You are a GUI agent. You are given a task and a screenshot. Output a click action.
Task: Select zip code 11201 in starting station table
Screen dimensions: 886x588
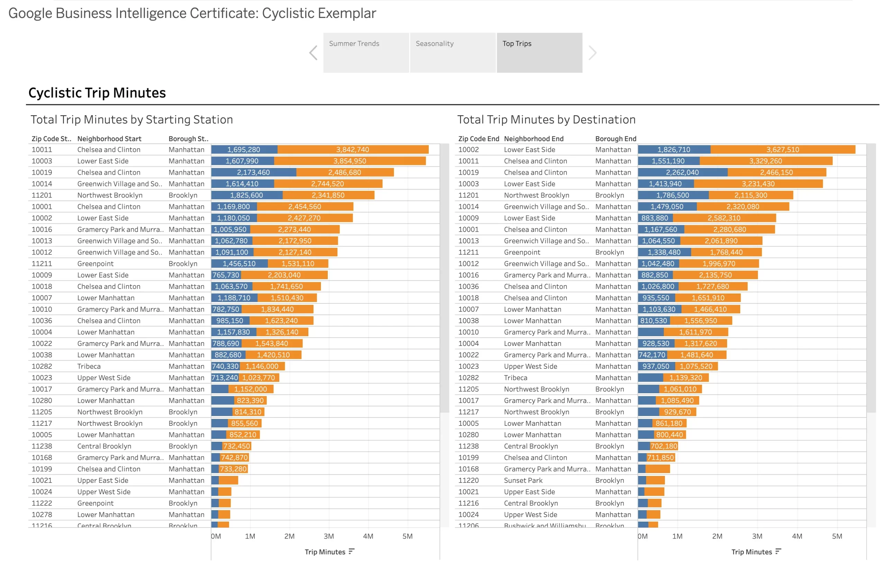point(42,195)
